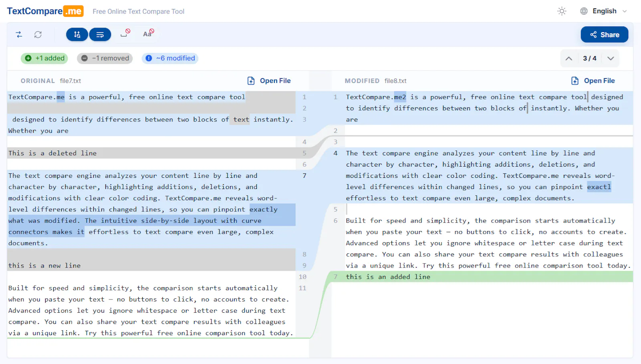This screenshot has height=364, width=641.
Task: Click the Share button
Action: coord(605,34)
